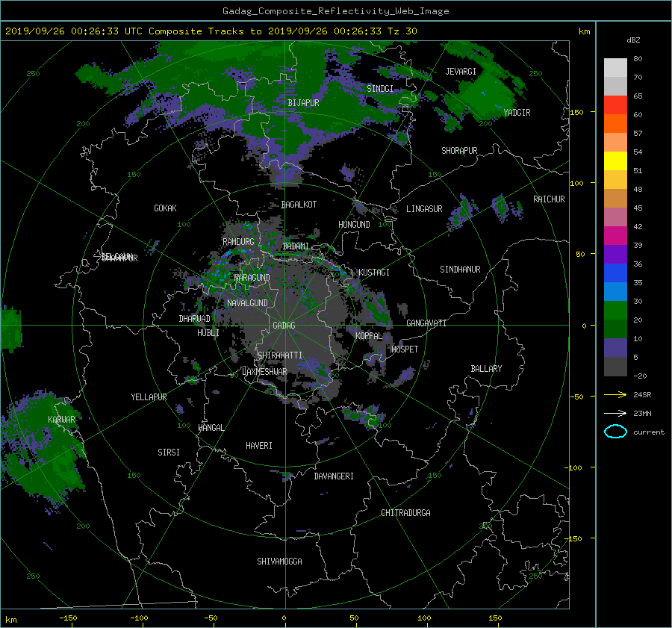
Task: Click the GADAG radar center label
Action: coord(284,326)
